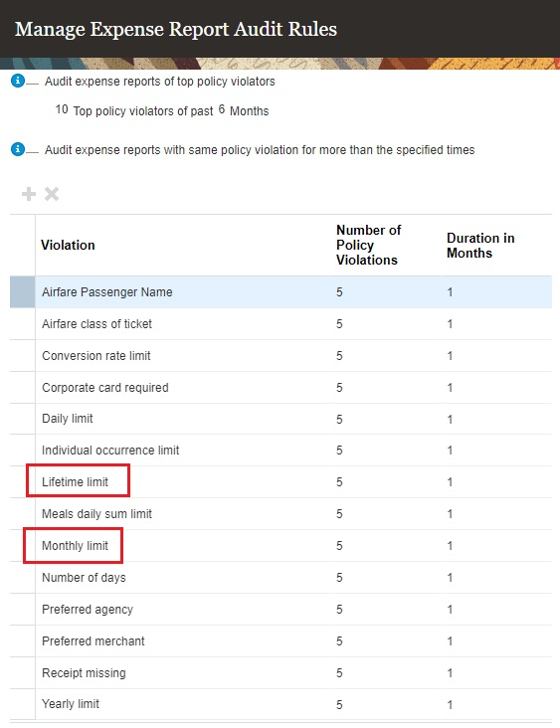Click policy violations count for Daily limit
Viewport: 560px width, 728px height.
tap(339, 420)
